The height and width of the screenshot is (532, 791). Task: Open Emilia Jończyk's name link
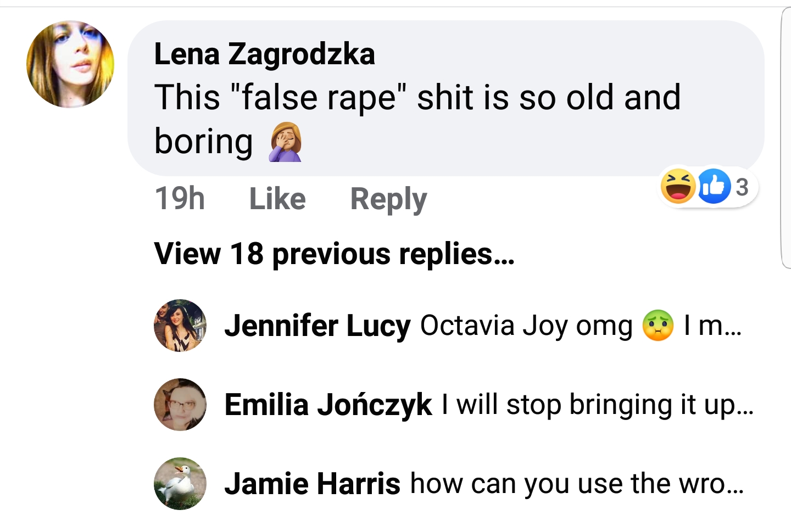click(x=328, y=405)
